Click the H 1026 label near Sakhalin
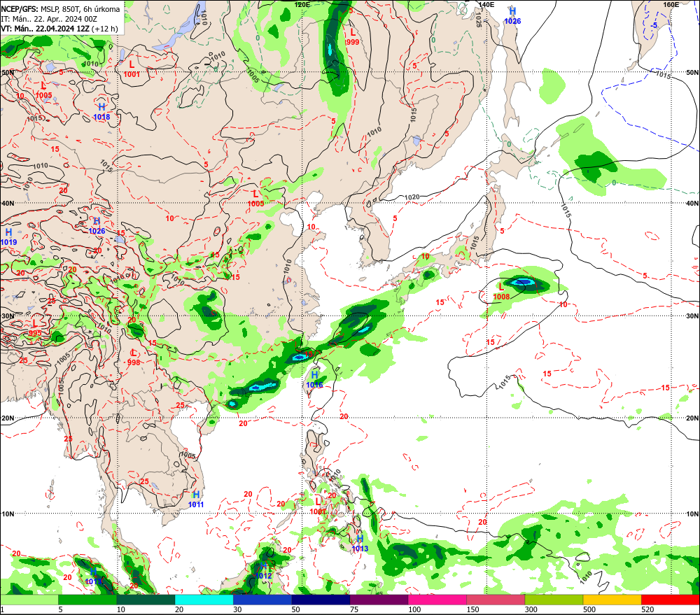The image size is (700, 615). click(512, 16)
